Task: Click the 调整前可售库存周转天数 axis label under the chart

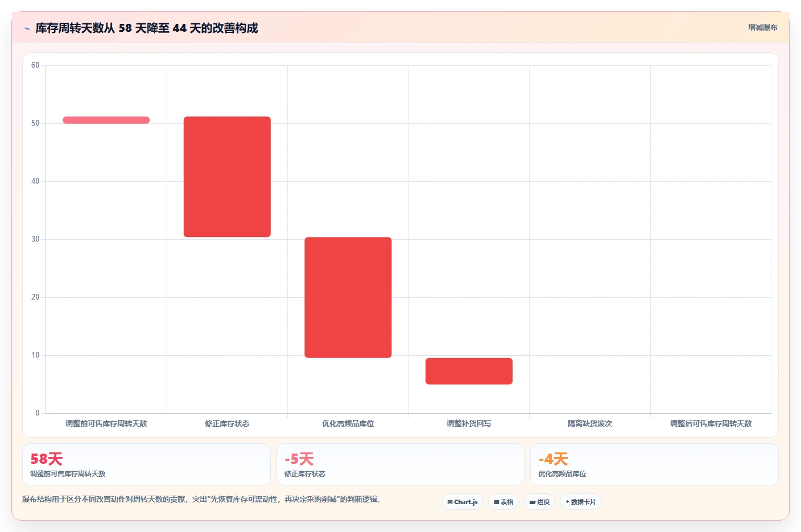Action: point(106,423)
